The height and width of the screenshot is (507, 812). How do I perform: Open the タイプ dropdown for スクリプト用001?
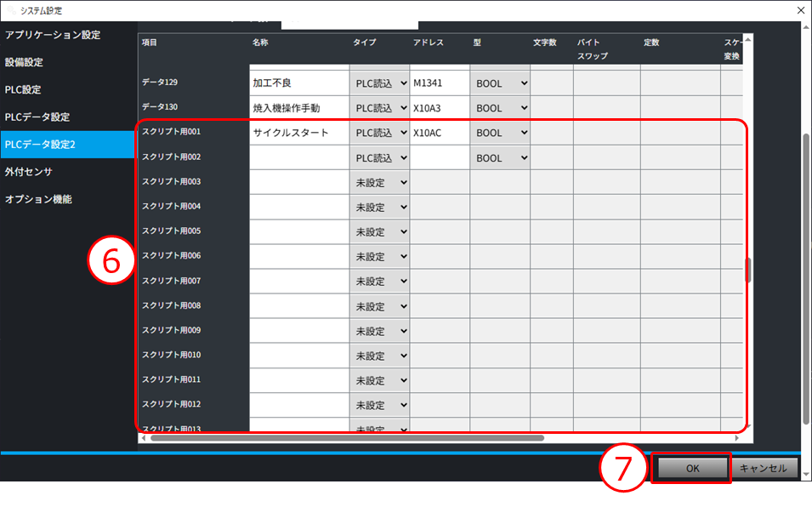[x=381, y=133]
